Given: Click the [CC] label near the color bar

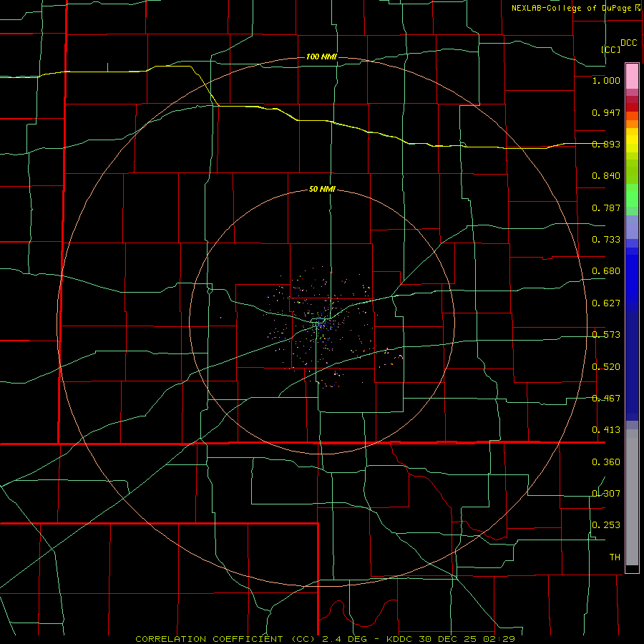Looking at the screenshot, I should (x=610, y=49).
